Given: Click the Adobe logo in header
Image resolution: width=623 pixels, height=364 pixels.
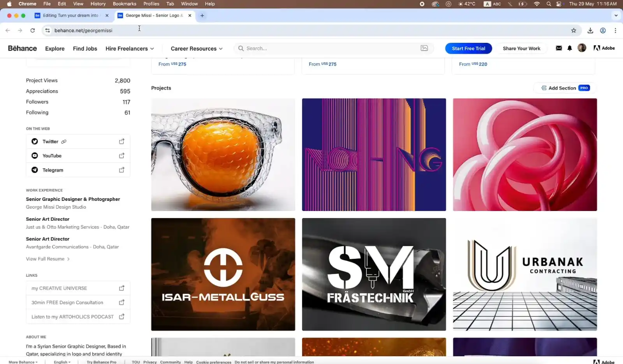Looking at the screenshot, I should click(x=604, y=48).
